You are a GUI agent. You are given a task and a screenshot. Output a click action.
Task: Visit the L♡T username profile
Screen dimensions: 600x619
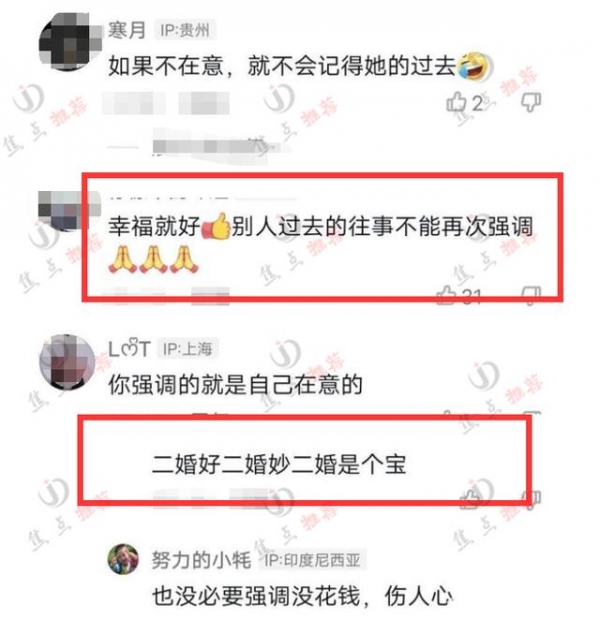tap(129, 349)
